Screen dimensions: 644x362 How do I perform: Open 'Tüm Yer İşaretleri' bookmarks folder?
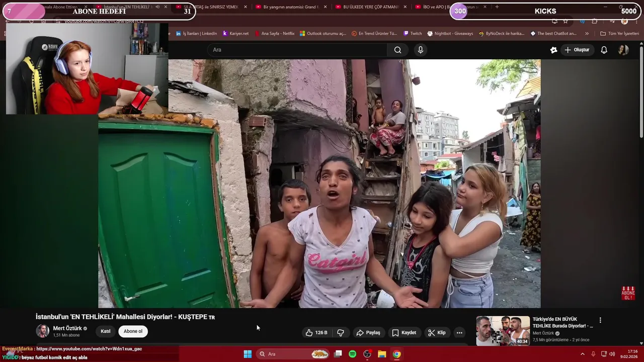pos(619,34)
